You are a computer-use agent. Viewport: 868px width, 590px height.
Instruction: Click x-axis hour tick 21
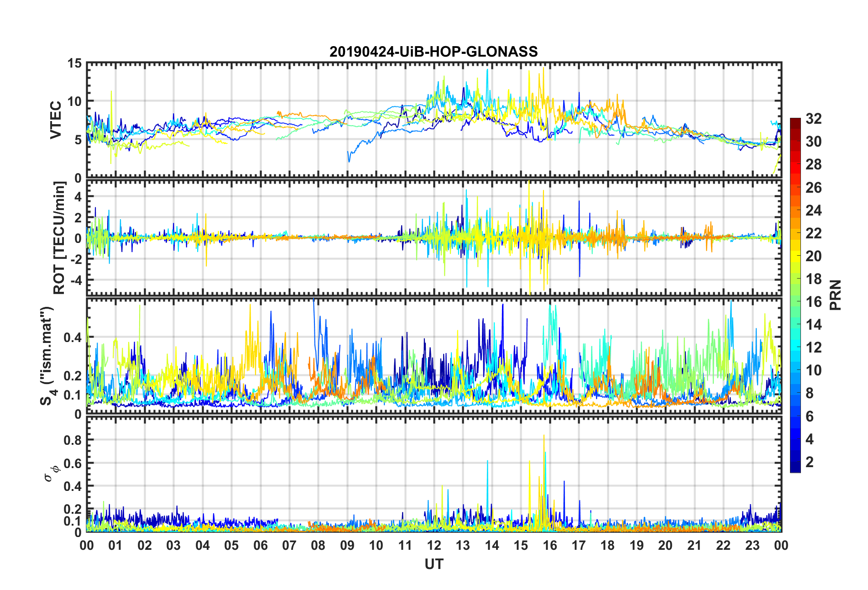point(695,545)
